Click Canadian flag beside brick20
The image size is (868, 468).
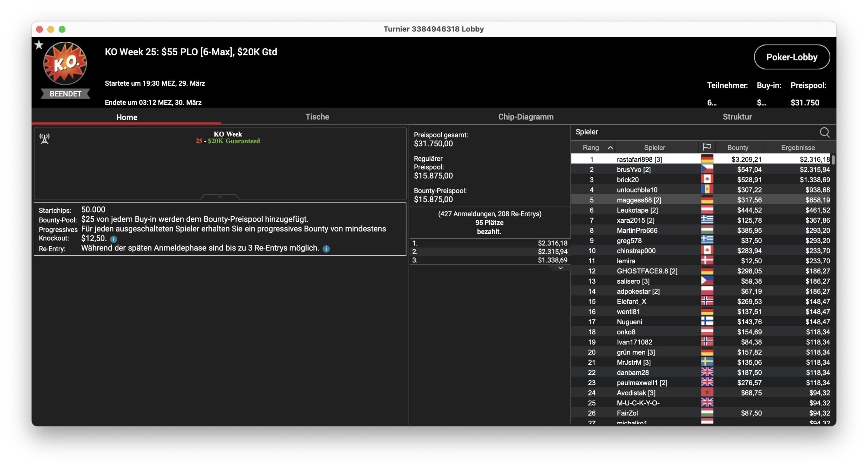click(707, 179)
